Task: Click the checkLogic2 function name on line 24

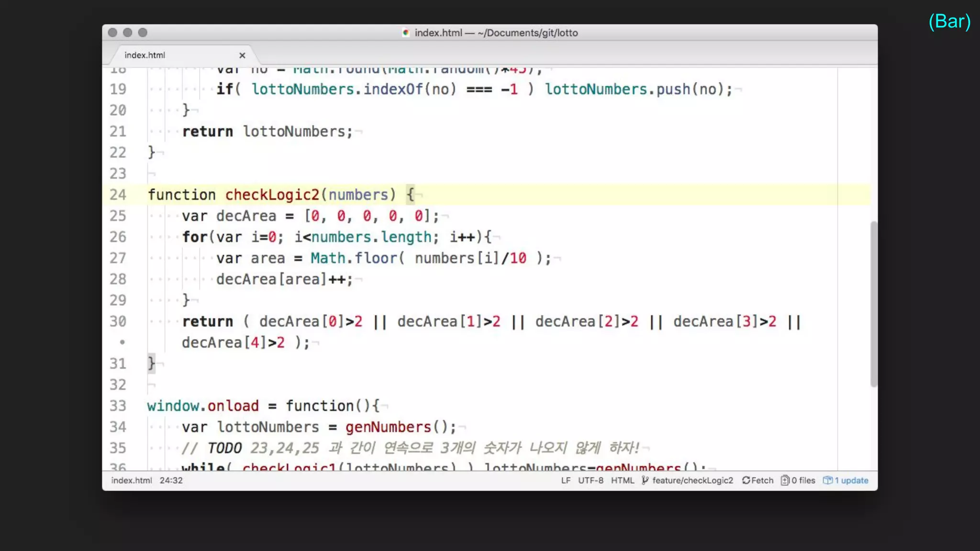Action: point(272,195)
